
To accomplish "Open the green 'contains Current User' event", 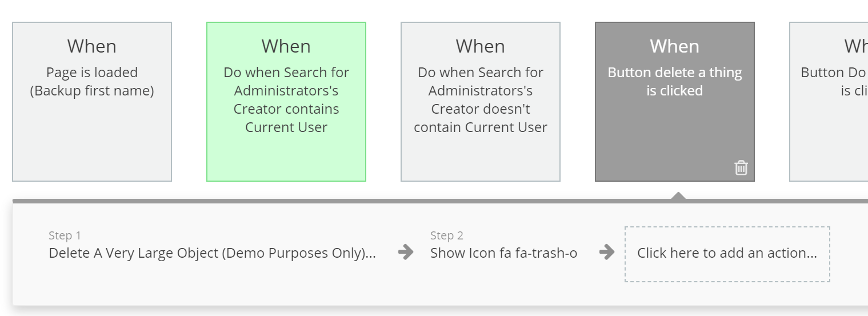I will (x=286, y=102).
